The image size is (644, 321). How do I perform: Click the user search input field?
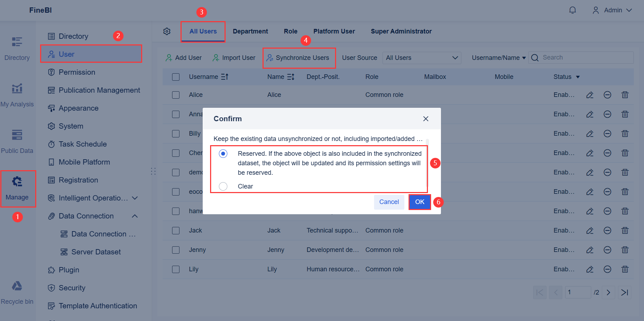tap(581, 57)
